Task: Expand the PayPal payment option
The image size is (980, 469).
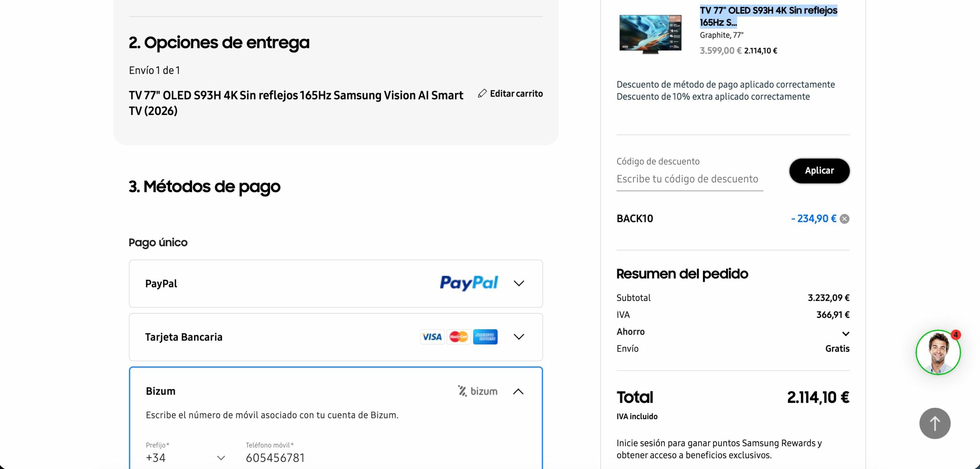Action: point(519,283)
